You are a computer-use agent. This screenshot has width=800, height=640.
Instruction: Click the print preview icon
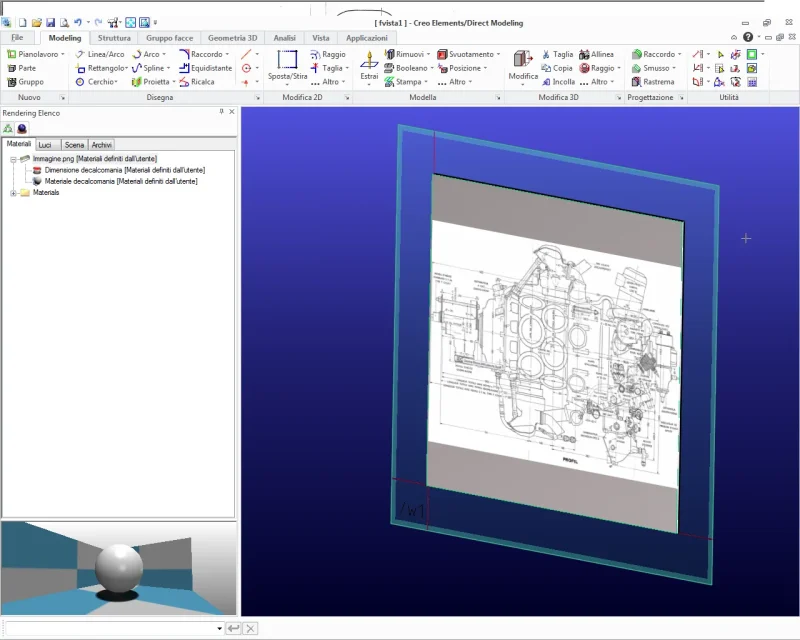(64, 22)
